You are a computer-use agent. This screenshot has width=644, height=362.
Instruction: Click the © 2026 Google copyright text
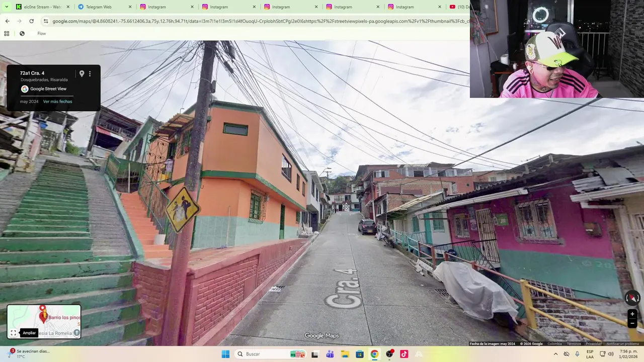(x=531, y=344)
